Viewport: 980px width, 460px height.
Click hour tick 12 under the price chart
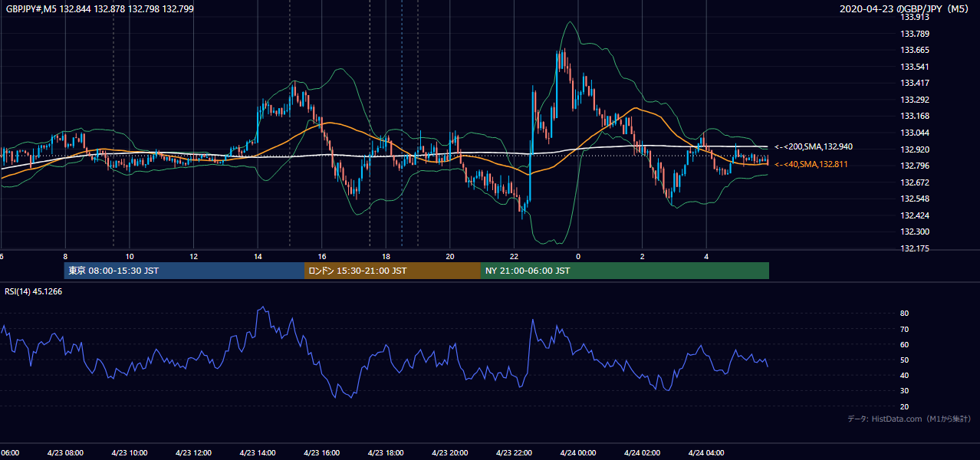[x=193, y=257]
